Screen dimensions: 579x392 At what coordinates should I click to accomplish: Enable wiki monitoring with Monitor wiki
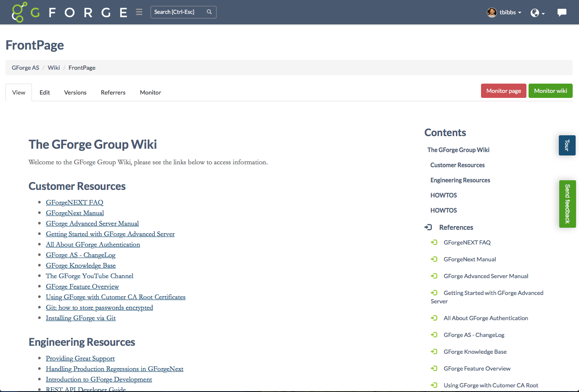click(x=550, y=90)
